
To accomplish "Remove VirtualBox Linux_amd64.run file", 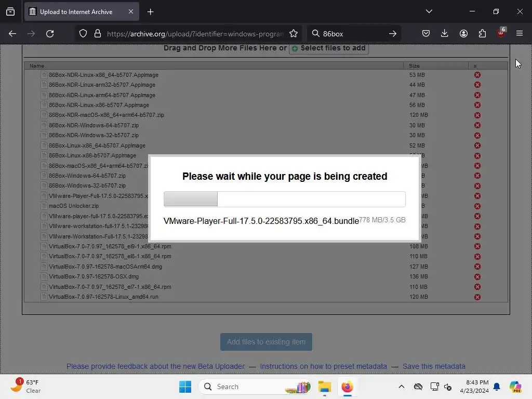I will point(477,297).
